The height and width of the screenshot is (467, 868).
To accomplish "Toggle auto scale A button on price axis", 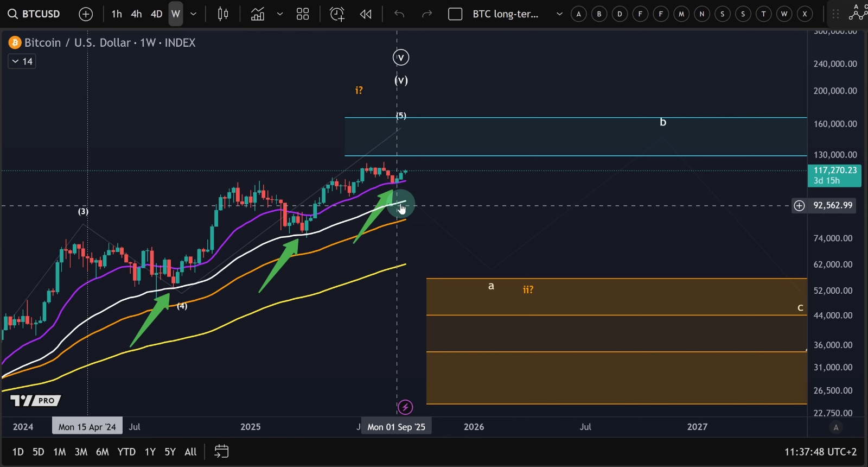I will click(x=836, y=427).
